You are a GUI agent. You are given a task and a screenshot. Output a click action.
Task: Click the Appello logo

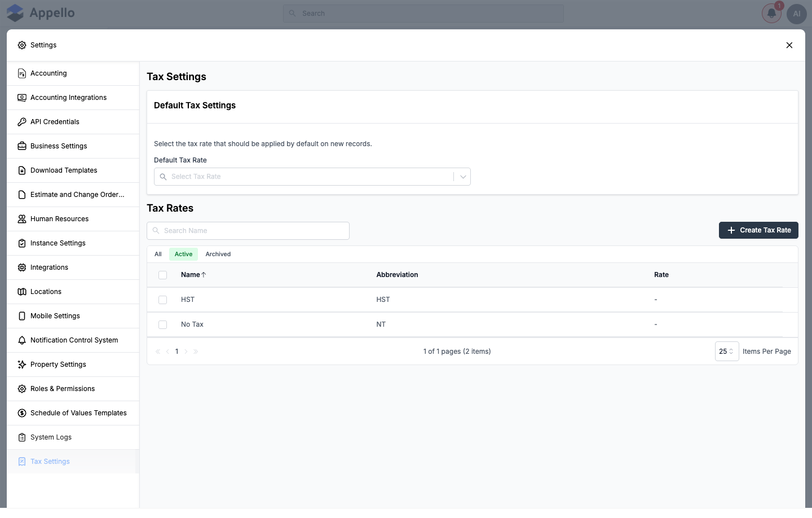coord(41,13)
